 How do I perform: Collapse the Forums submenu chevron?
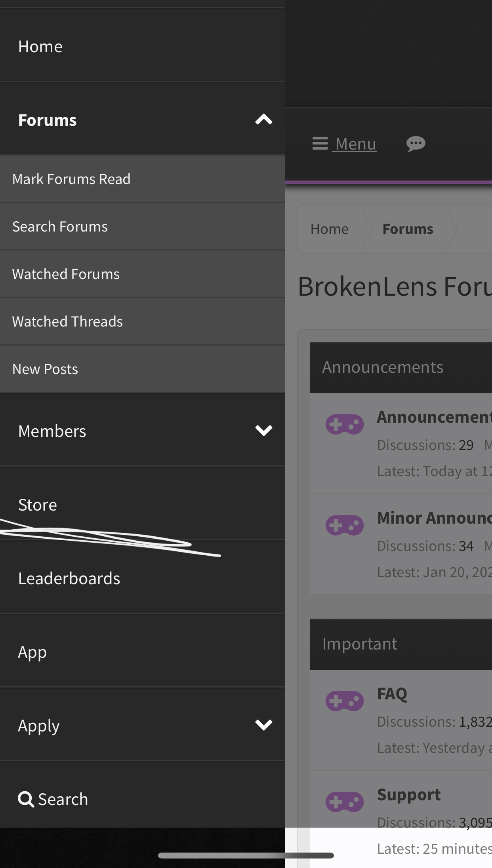[264, 119]
